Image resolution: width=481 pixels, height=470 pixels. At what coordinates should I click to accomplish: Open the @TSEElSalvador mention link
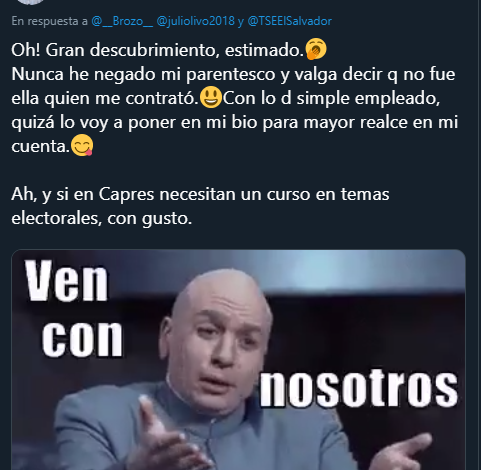(289, 21)
